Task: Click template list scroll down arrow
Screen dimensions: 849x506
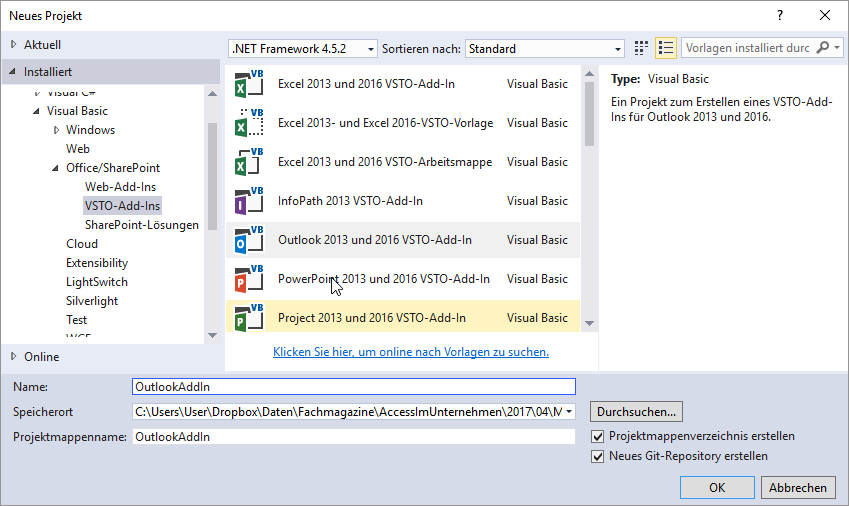Action: point(590,323)
